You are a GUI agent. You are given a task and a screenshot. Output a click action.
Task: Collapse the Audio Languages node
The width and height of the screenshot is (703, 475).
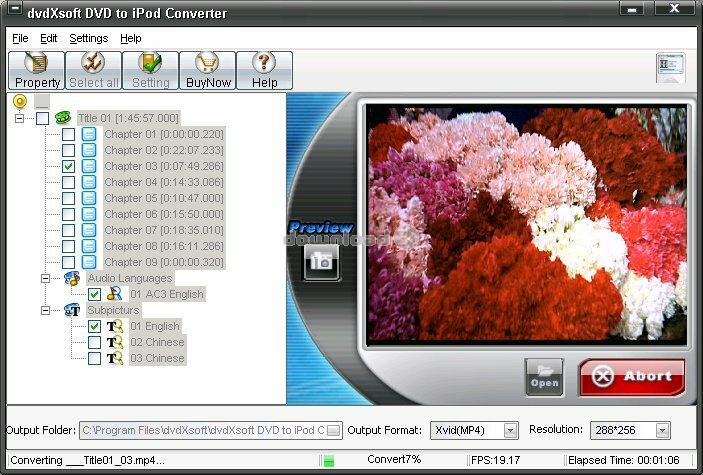tap(45, 278)
